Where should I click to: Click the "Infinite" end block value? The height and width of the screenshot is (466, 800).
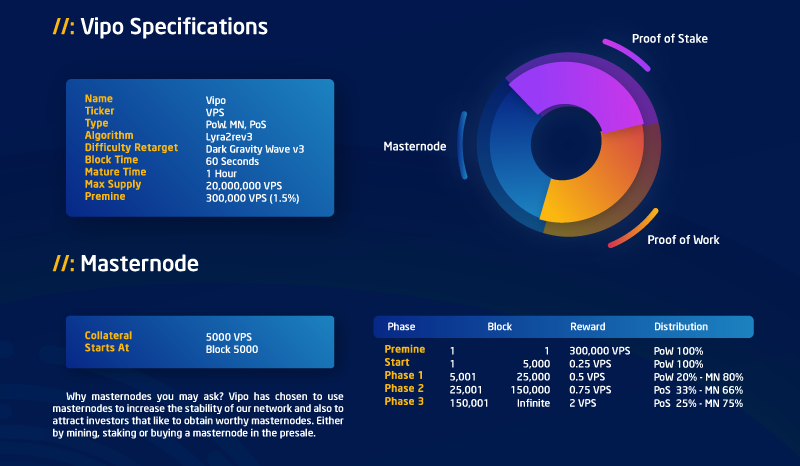coord(533,403)
